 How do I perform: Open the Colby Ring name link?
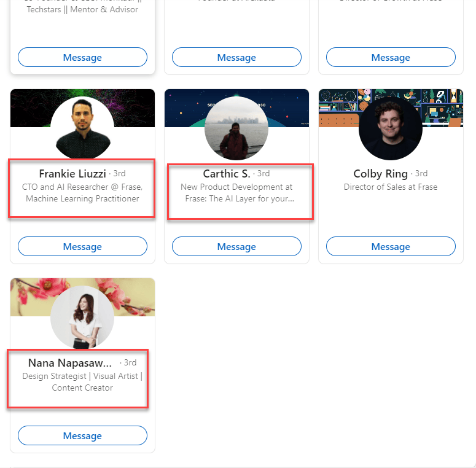pos(380,174)
